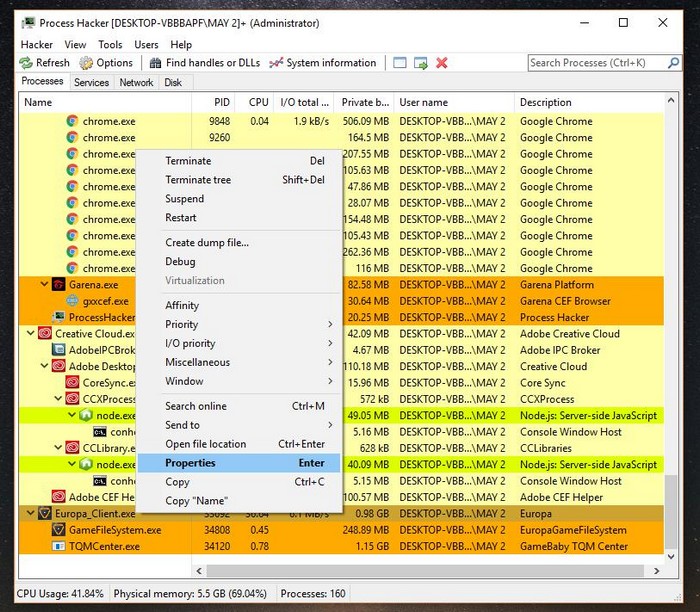This screenshot has width=700, height=612.
Task: Click the "Processes: 160" status entry
Action: point(312,594)
